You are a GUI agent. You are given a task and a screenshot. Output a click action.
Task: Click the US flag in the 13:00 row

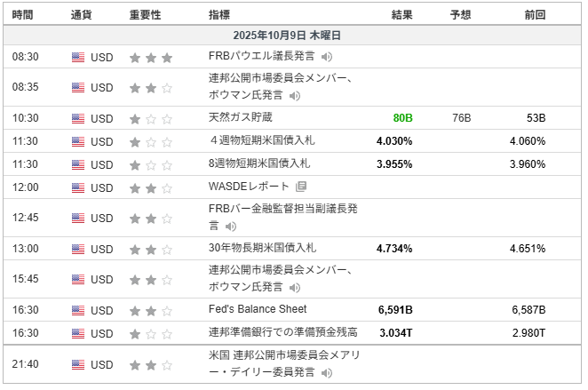click(x=78, y=249)
